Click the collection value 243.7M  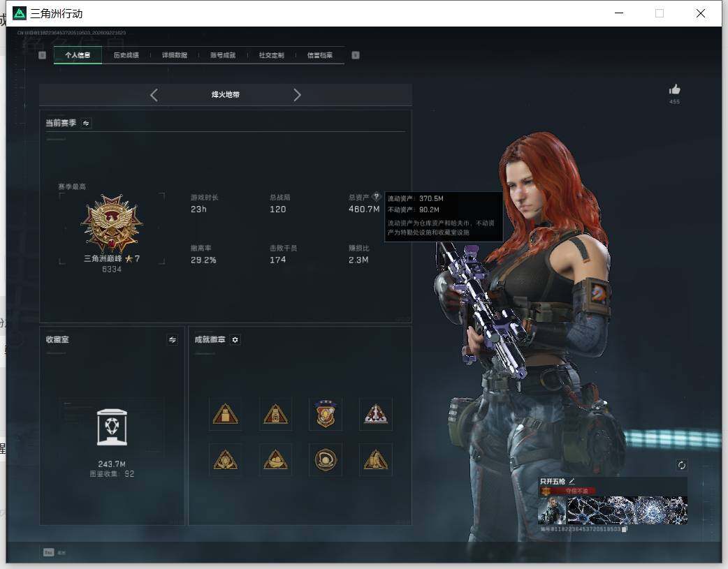(x=112, y=464)
